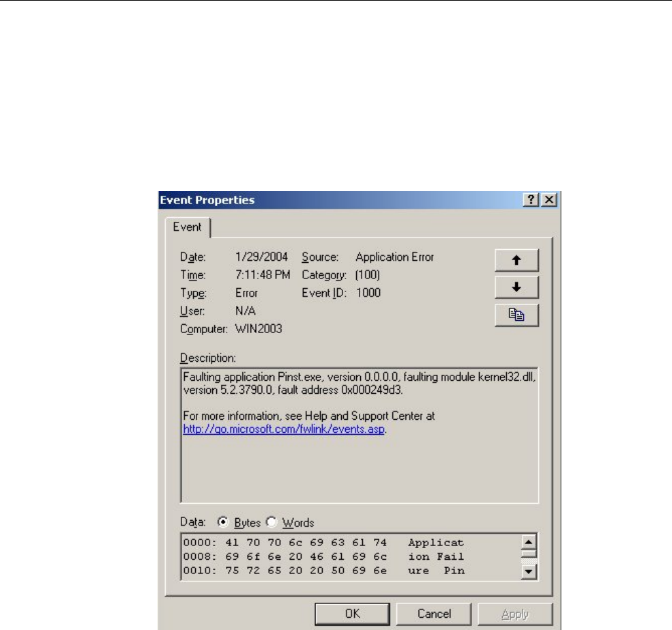Open the title bar help question mark

[531, 200]
